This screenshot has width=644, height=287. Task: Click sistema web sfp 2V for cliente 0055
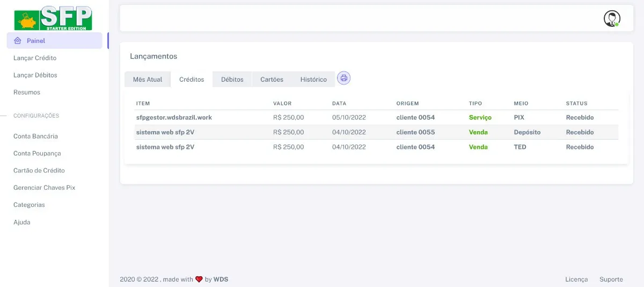(x=165, y=132)
